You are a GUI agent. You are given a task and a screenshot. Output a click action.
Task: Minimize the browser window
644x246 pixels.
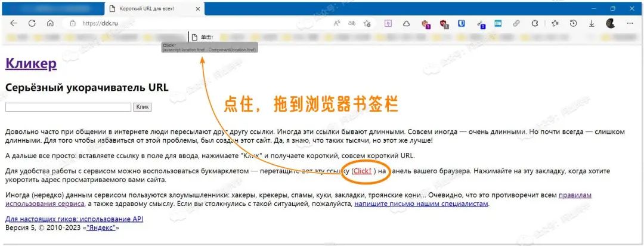pos(594,8)
